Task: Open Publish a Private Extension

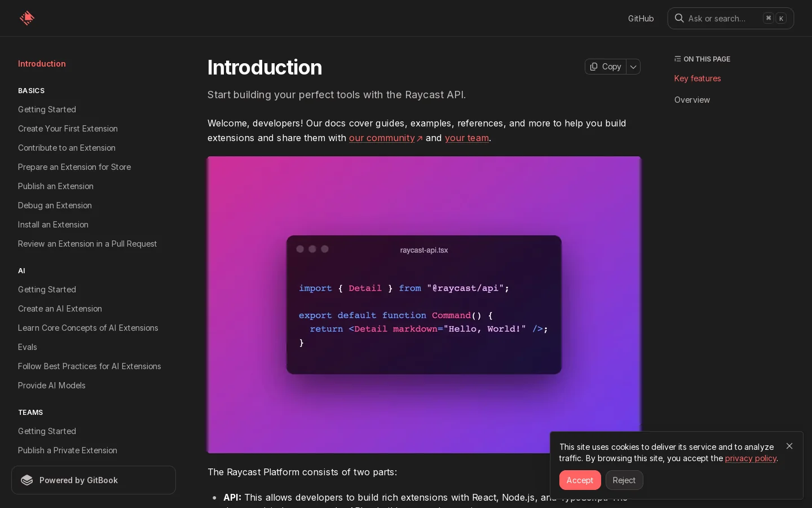Action: [x=68, y=450]
